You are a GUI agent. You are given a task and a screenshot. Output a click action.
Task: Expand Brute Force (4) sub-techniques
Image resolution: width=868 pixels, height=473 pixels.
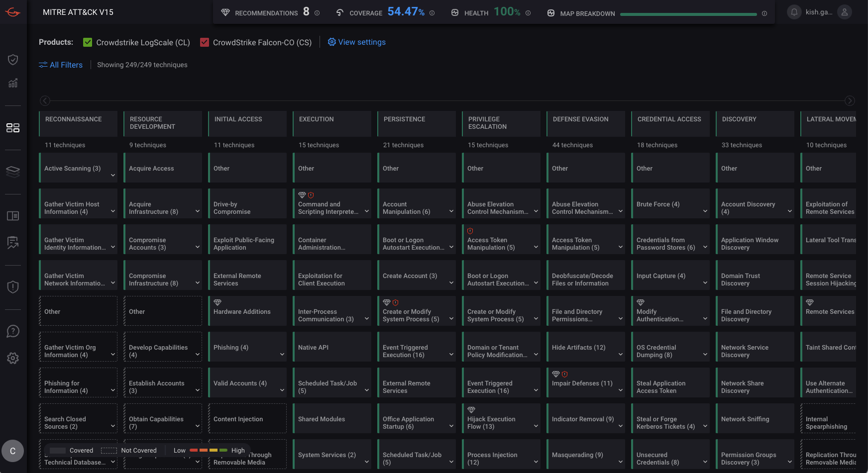705,211
